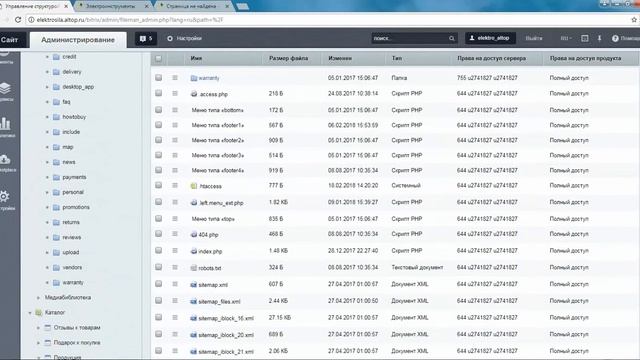This screenshot has height=360, width=640.
Task: Open the row actions menu for index.php
Action: pos(175,251)
